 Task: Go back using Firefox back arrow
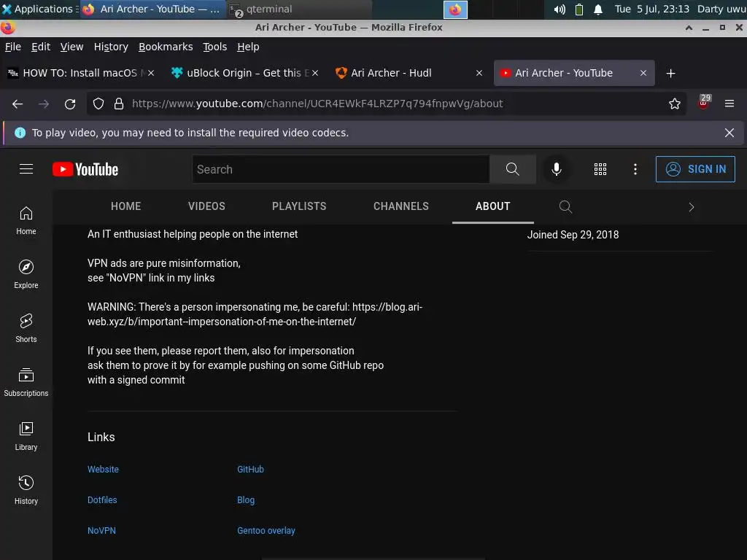[x=18, y=104]
